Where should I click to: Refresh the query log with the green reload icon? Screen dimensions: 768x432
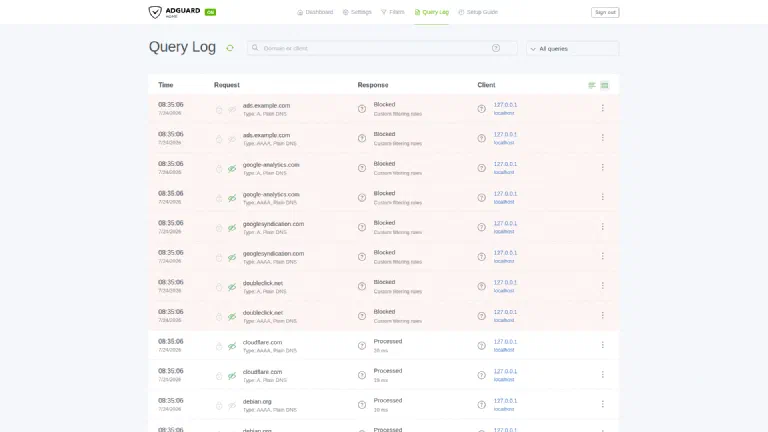click(230, 48)
